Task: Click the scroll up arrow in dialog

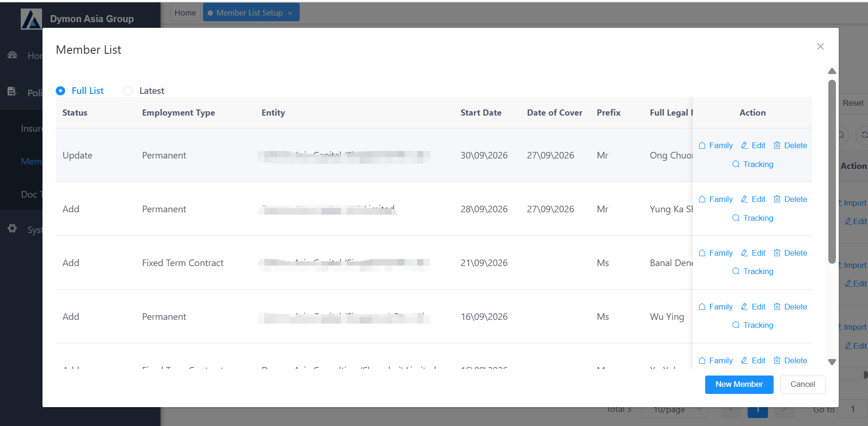Action: click(832, 71)
